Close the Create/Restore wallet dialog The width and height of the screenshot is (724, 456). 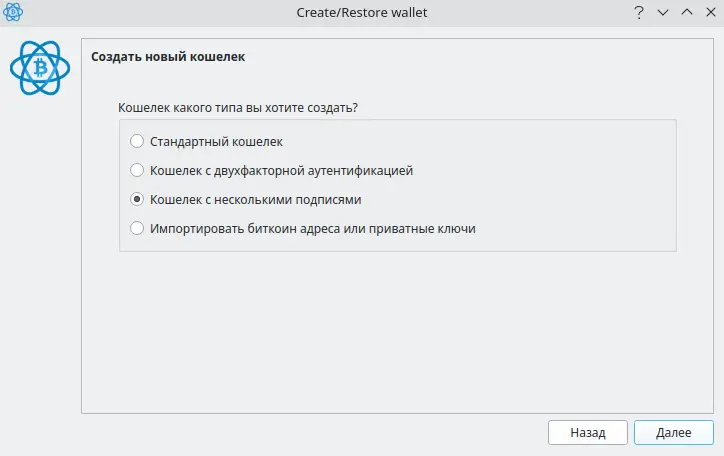point(711,12)
